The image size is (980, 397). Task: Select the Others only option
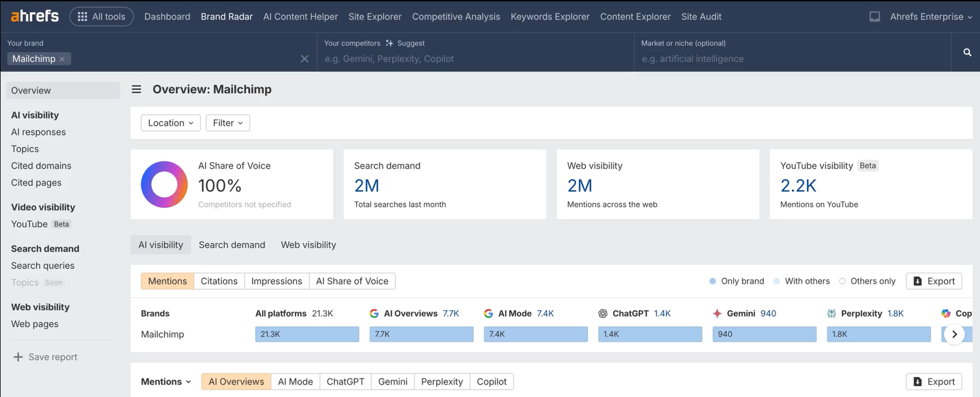867,281
